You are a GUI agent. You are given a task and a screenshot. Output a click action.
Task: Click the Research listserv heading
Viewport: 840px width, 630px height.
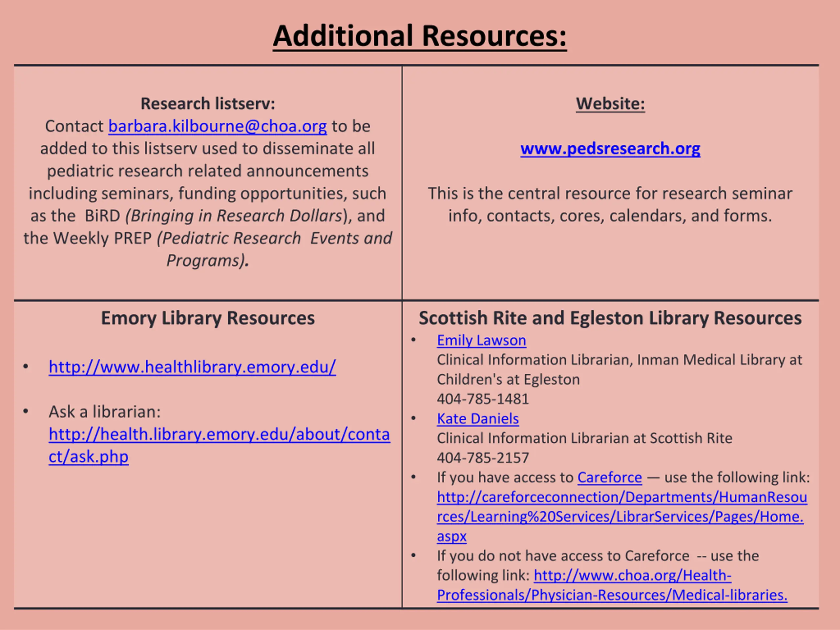click(208, 104)
